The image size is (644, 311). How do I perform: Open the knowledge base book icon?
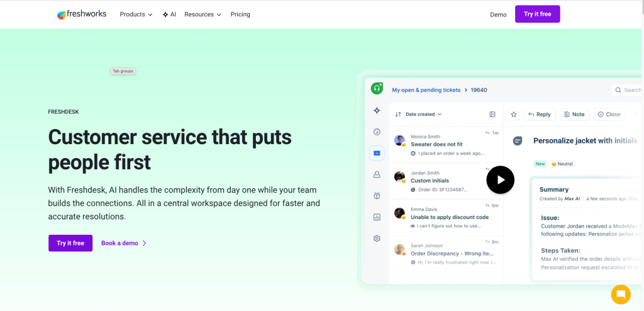(x=377, y=196)
